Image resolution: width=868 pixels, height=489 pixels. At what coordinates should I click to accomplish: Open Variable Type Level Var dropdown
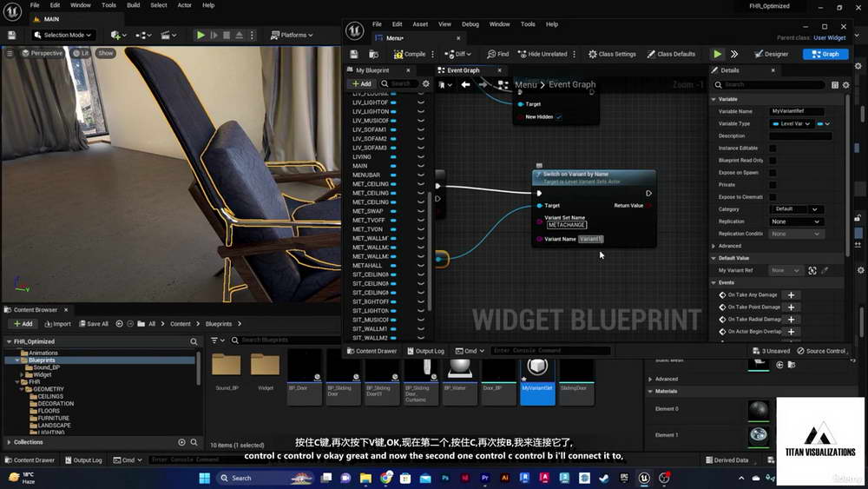(x=791, y=123)
